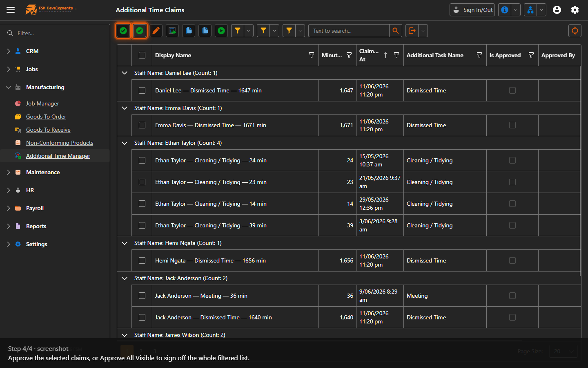The height and width of the screenshot is (368, 588).
Task: Select Ethan Taylor 39 min claim checkbox
Action: click(142, 225)
